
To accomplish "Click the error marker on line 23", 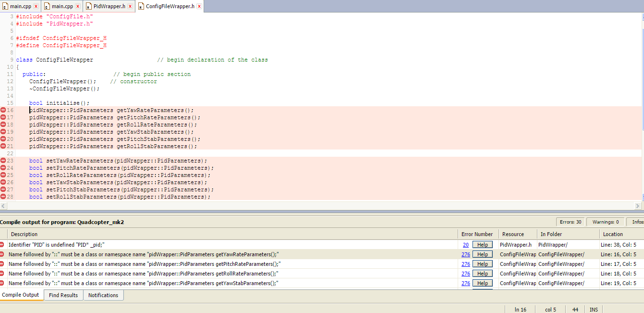I will (3, 161).
